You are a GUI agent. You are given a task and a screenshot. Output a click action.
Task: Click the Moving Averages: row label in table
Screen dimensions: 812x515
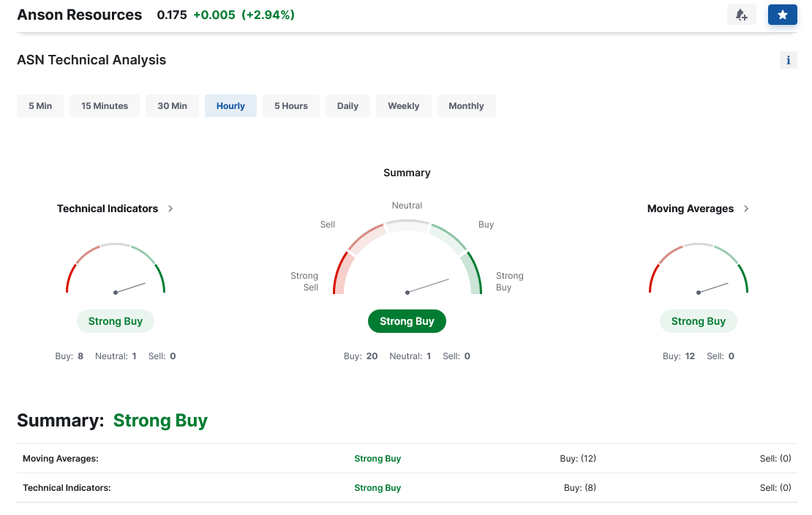pos(61,459)
